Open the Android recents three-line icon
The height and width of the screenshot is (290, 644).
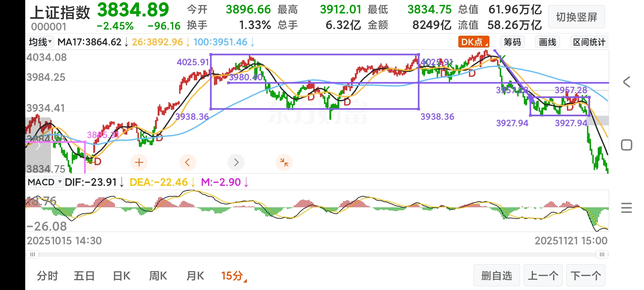[x=627, y=208]
